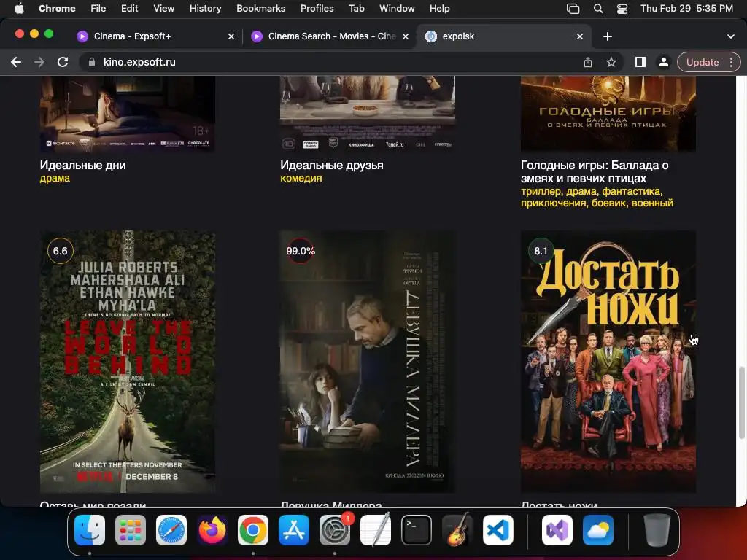Viewport: 747px width, 560px height.
Task: Open the Profiles menu
Action: pyautogui.click(x=317, y=9)
